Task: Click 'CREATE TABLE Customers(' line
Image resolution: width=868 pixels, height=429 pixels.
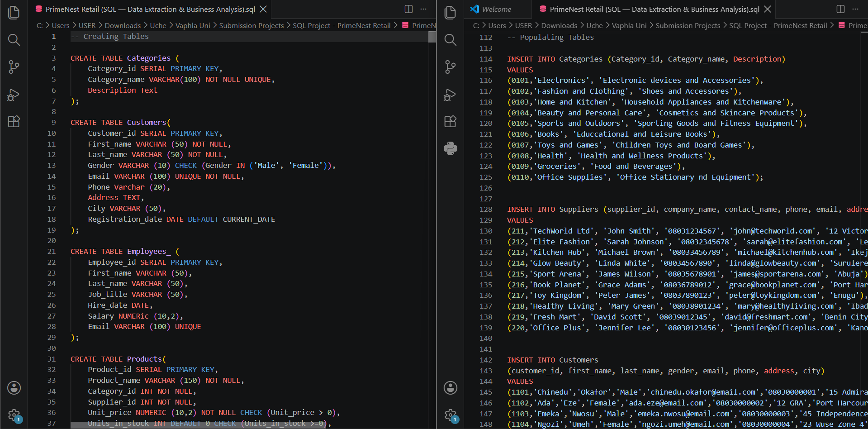Action: [120, 123]
